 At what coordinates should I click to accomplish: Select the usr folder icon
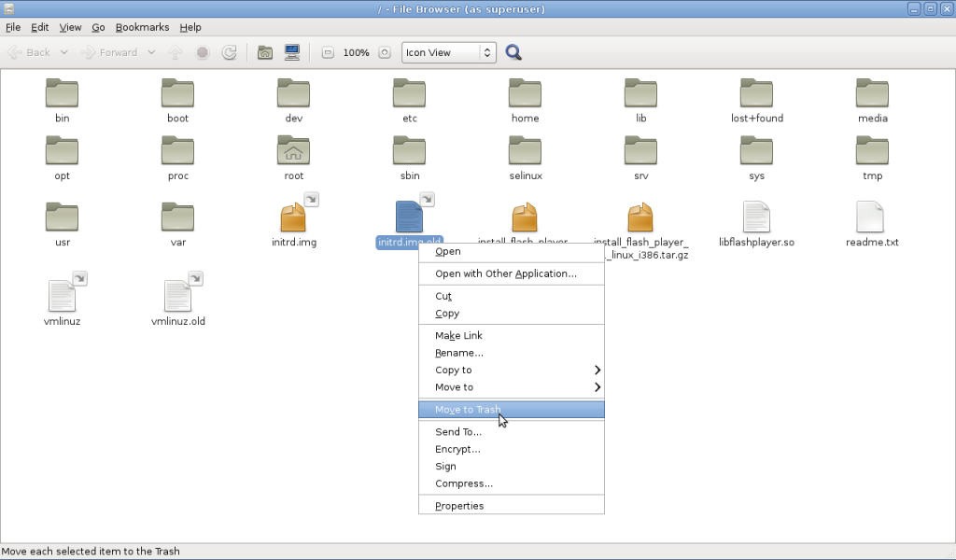pyautogui.click(x=62, y=217)
